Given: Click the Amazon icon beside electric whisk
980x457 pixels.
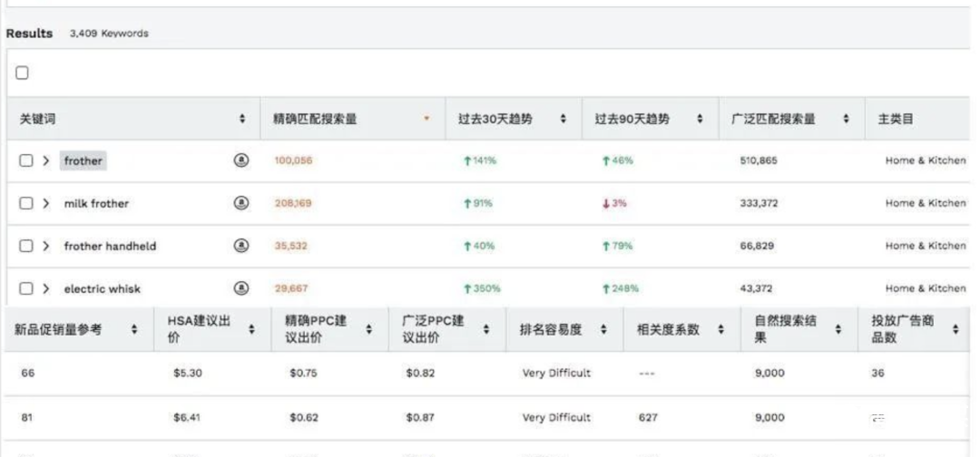Looking at the screenshot, I should click(241, 288).
